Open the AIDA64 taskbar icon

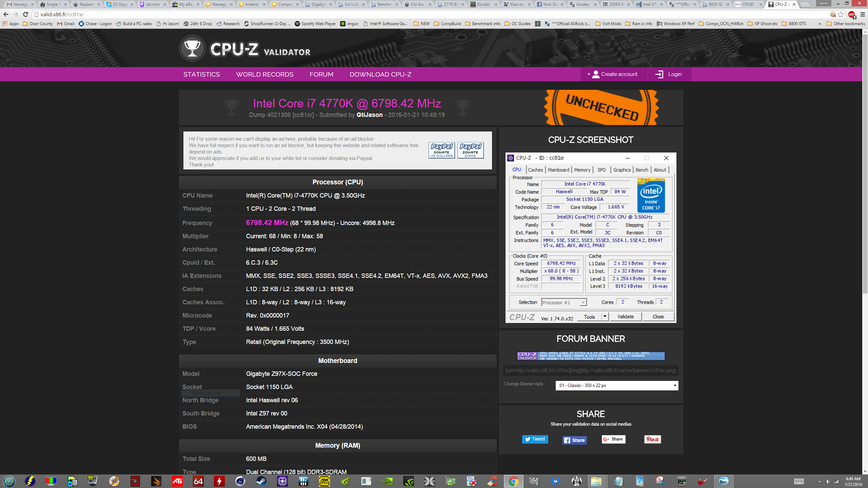coord(198,481)
